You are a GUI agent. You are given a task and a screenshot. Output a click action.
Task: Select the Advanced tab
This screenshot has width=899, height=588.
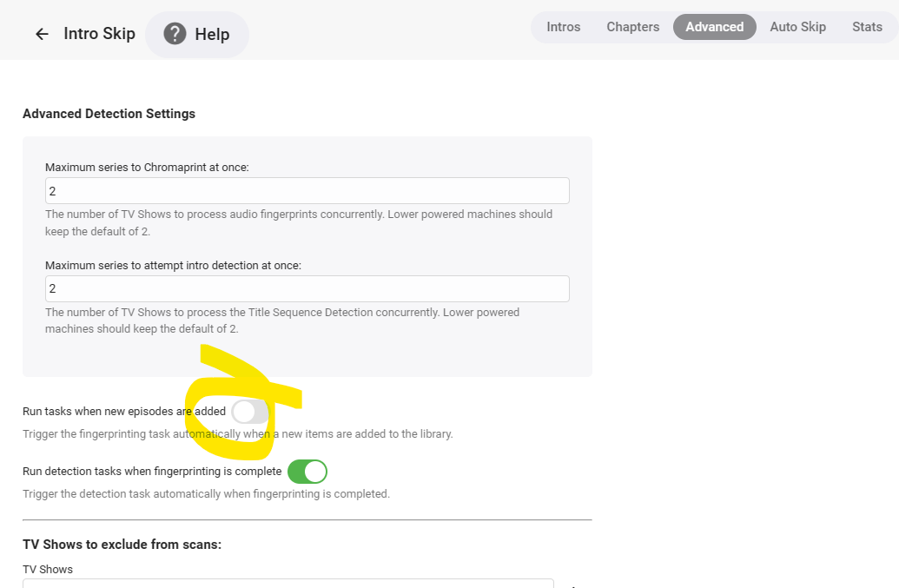(714, 27)
